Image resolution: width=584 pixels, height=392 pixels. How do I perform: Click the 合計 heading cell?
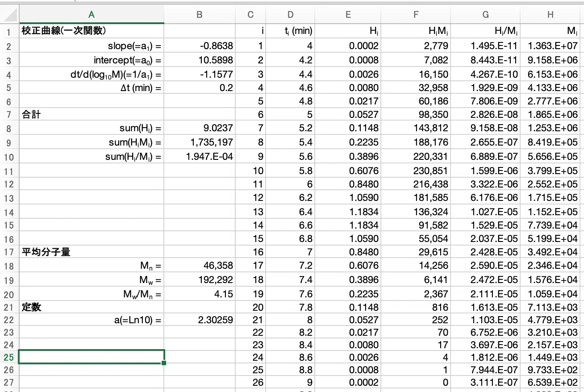click(92, 115)
